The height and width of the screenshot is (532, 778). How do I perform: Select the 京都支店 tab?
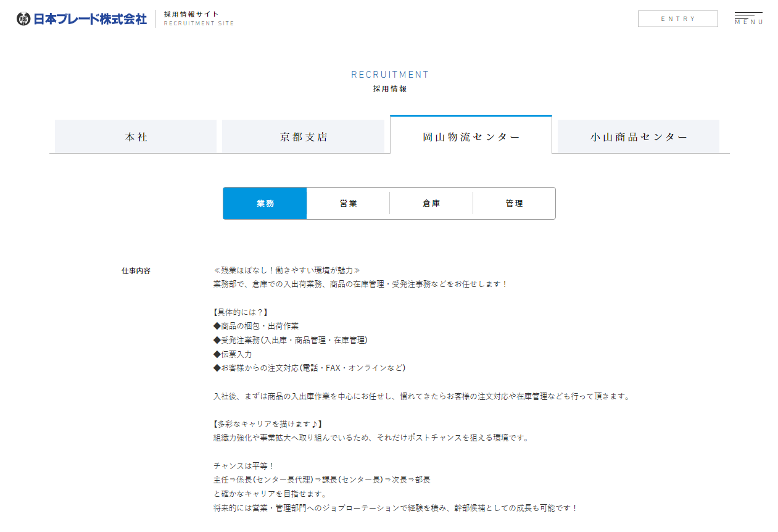pyautogui.click(x=303, y=137)
